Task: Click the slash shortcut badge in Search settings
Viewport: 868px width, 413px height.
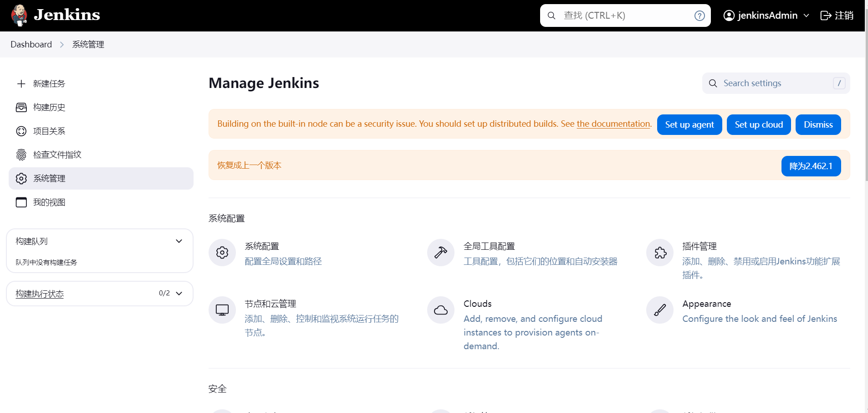Action: point(839,83)
